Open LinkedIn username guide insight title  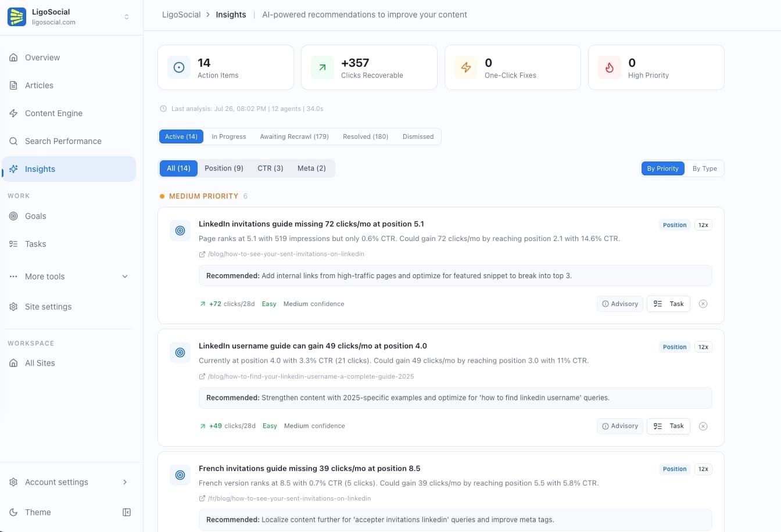[313, 346]
